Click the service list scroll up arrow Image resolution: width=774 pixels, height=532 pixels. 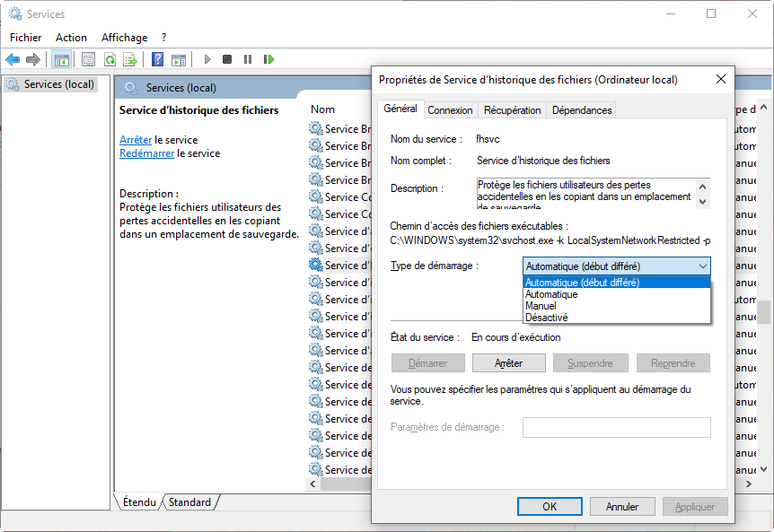point(763,107)
